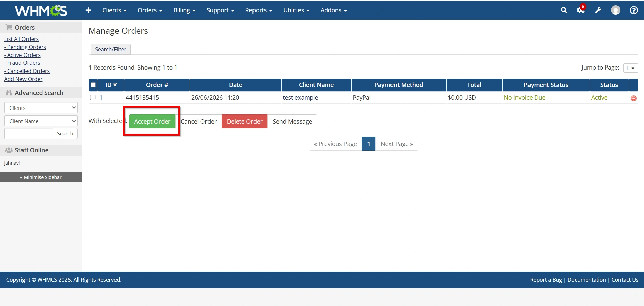Click No Invoice Due status text

524,98
